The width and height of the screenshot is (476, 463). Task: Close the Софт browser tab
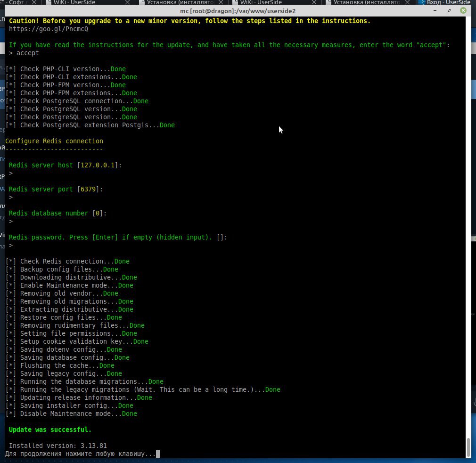click(x=34, y=2)
